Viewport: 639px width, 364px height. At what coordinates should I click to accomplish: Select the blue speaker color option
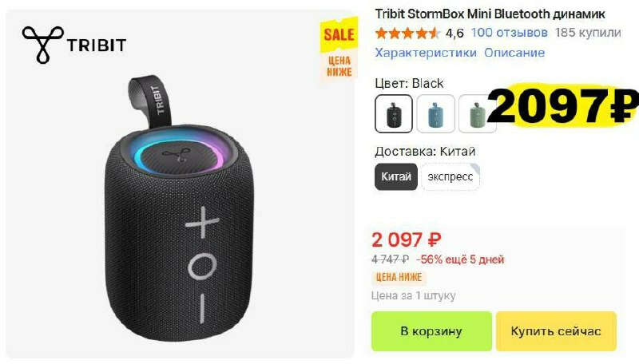point(435,113)
